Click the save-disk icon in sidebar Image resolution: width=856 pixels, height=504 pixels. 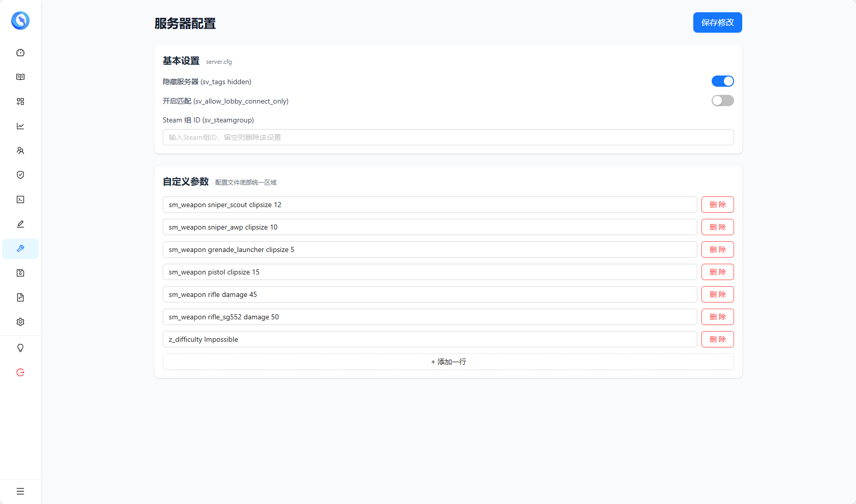pyautogui.click(x=20, y=273)
